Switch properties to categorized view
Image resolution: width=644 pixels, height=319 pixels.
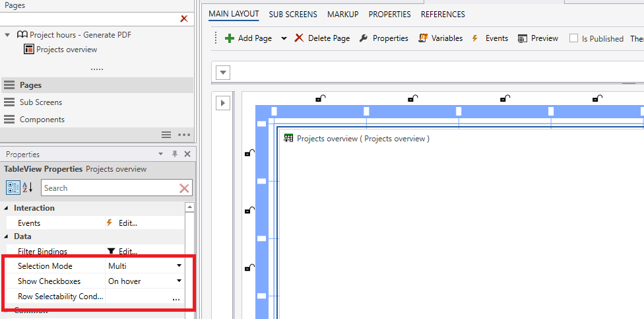[13, 188]
